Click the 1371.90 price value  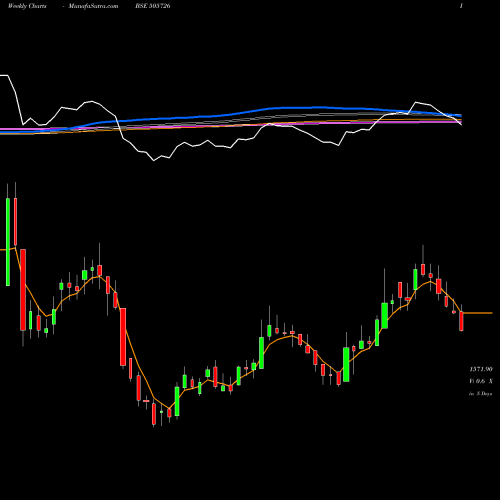point(481,369)
